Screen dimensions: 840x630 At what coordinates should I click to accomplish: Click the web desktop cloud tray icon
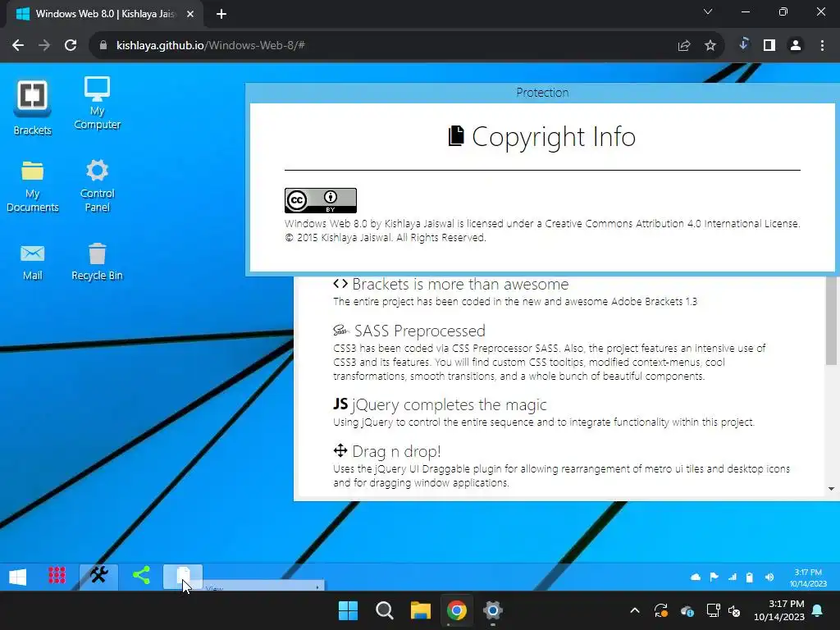point(696,577)
